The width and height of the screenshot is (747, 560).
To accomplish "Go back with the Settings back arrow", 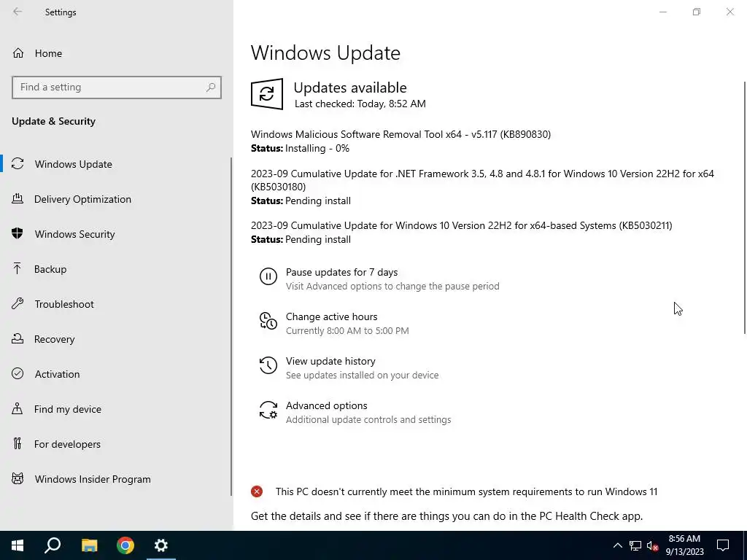I will [18, 12].
